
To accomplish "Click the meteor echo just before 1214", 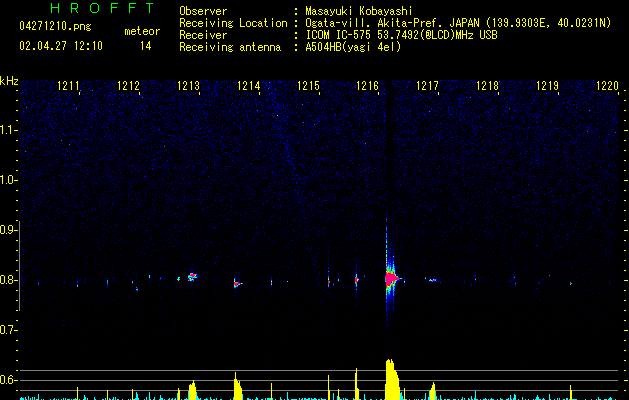I will (x=237, y=284).
